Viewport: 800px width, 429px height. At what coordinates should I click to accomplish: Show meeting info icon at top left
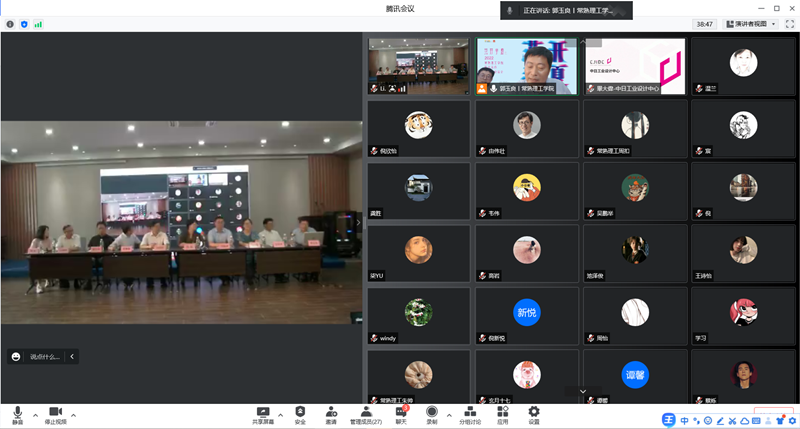click(x=10, y=24)
